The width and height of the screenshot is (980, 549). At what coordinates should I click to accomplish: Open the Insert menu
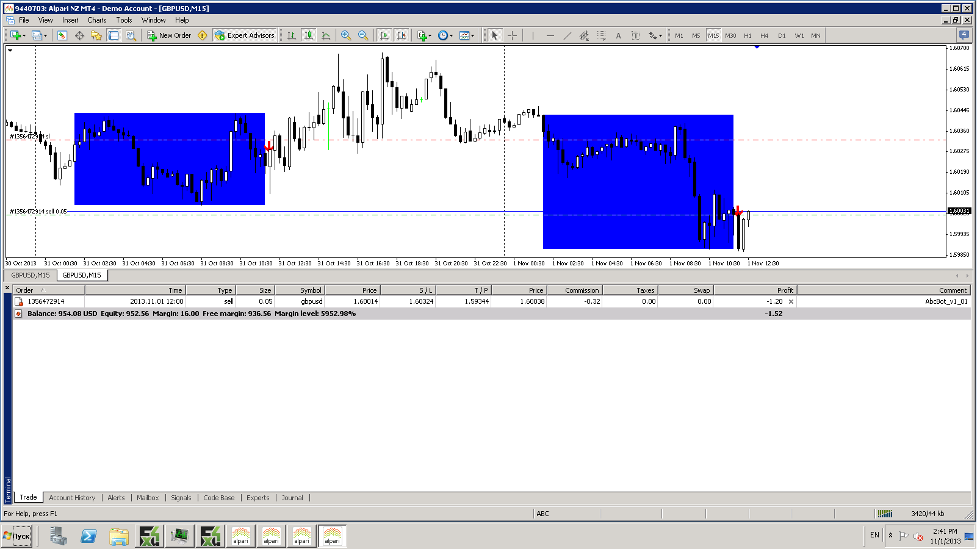[70, 20]
